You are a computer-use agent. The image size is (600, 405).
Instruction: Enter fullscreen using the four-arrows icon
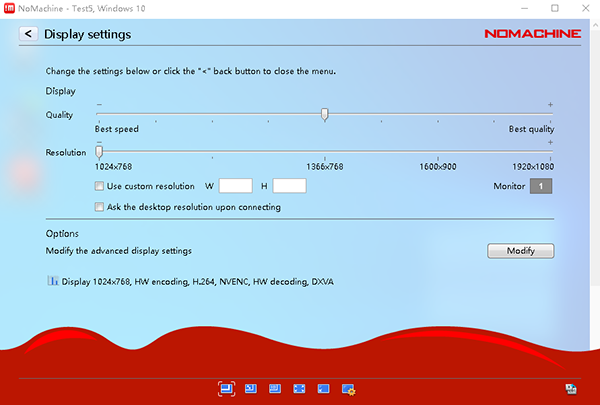point(299,388)
